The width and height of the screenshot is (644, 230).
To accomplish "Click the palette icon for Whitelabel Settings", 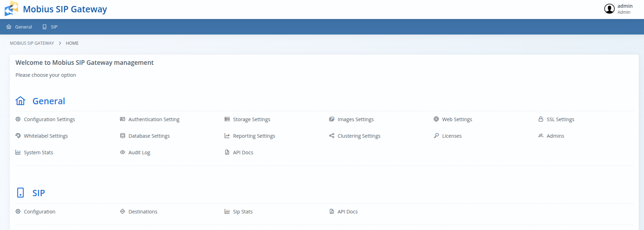I will (x=18, y=136).
